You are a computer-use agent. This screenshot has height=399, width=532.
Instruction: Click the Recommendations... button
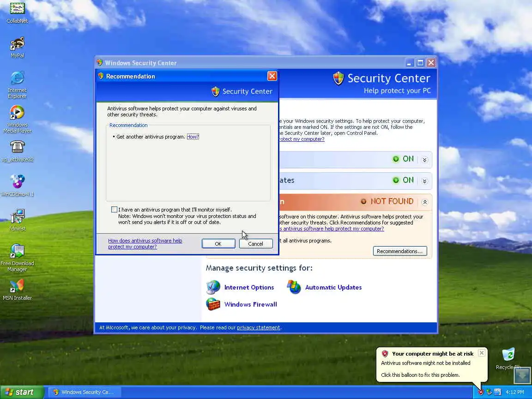pyautogui.click(x=399, y=251)
